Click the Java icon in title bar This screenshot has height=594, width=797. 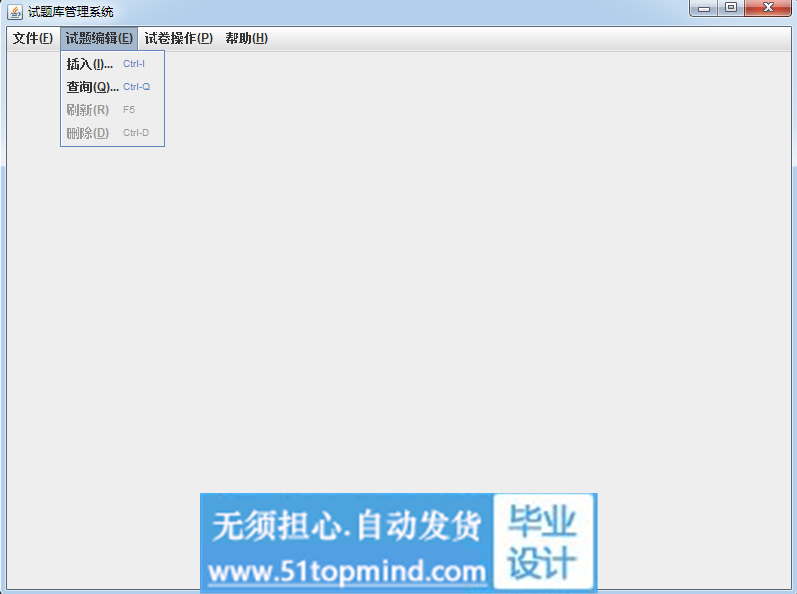[15, 11]
